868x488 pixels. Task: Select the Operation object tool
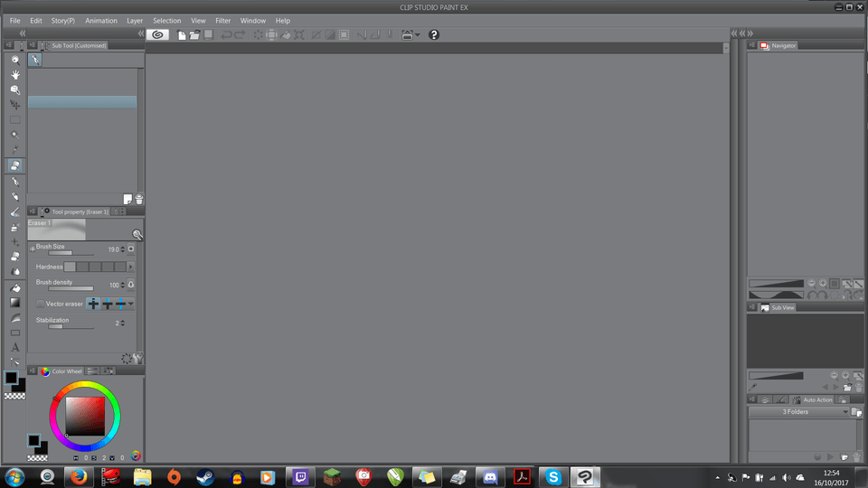point(15,89)
